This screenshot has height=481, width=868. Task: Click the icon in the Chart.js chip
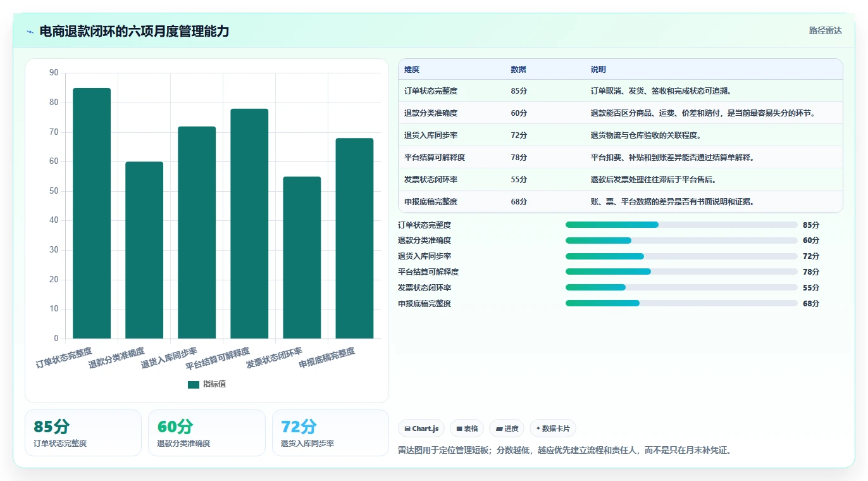tap(407, 428)
